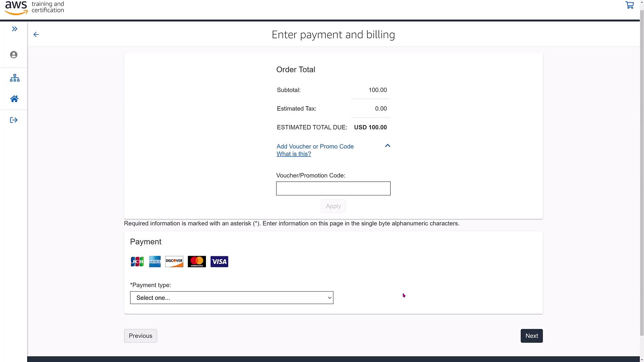The width and height of the screenshot is (644, 362).
Task: Click the Next button
Action: tap(531, 336)
